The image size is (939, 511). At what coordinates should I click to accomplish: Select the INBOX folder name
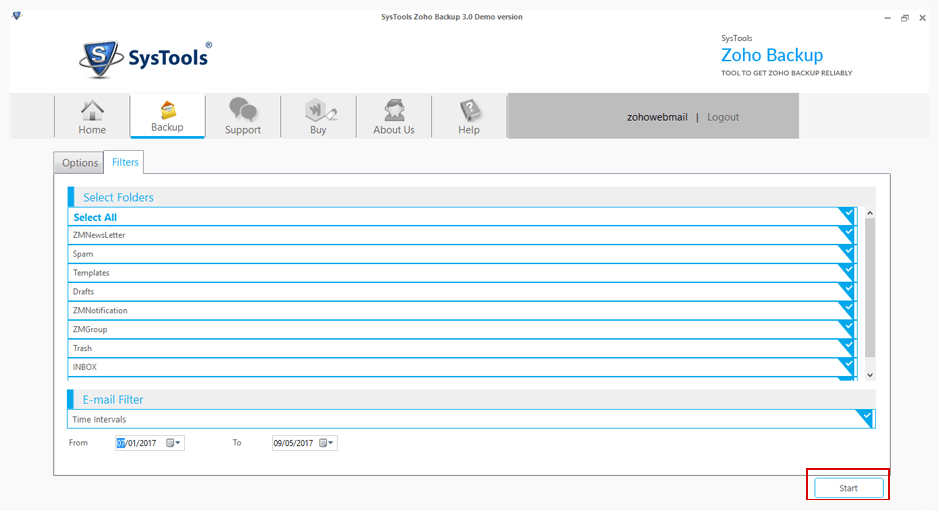(84, 367)
